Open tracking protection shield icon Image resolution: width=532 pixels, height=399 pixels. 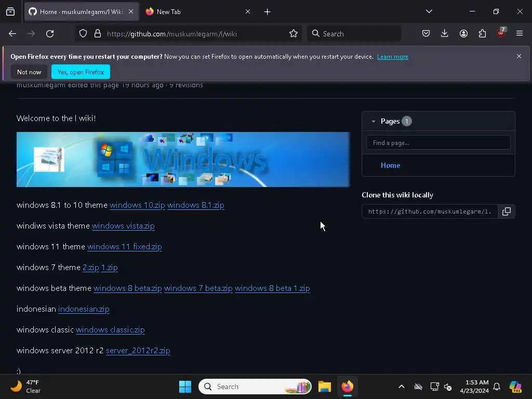(83, 34)
